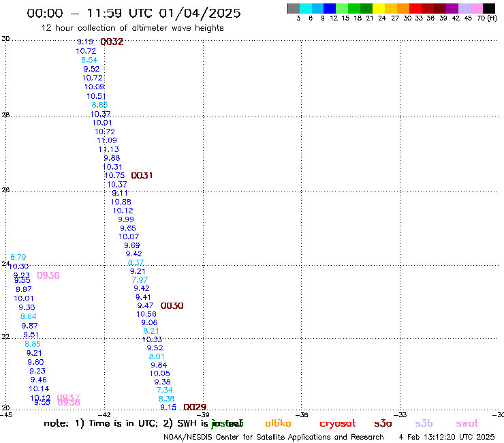This screenshot has width=504, height=443.
Task: Click the black swatch at the legend's end
Action: click(489, 8)
